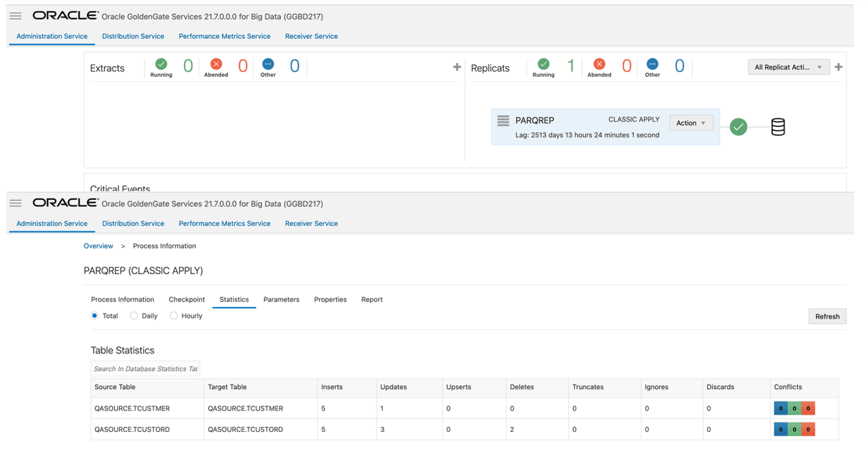Switch to the Properties tab

point(331,300)
